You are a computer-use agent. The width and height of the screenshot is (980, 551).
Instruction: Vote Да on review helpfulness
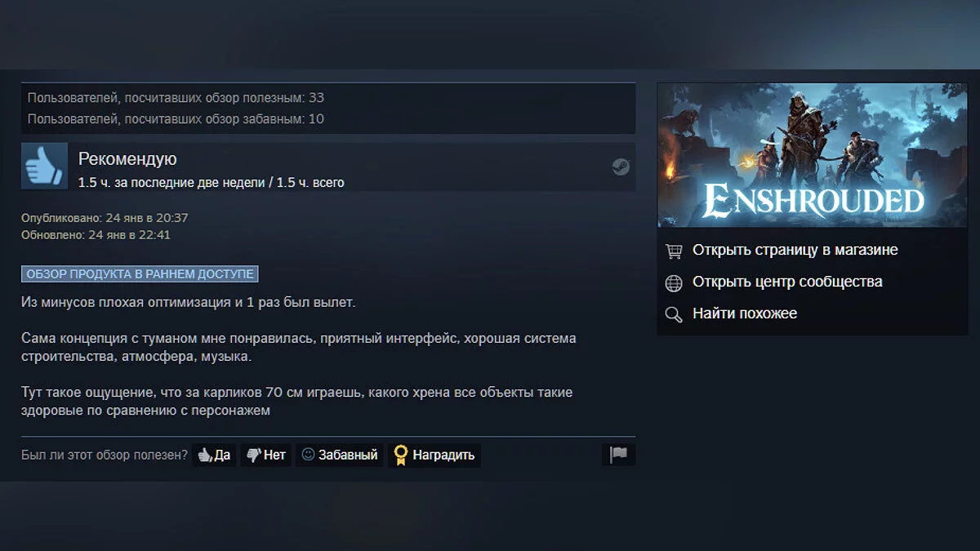coord(214,455)
